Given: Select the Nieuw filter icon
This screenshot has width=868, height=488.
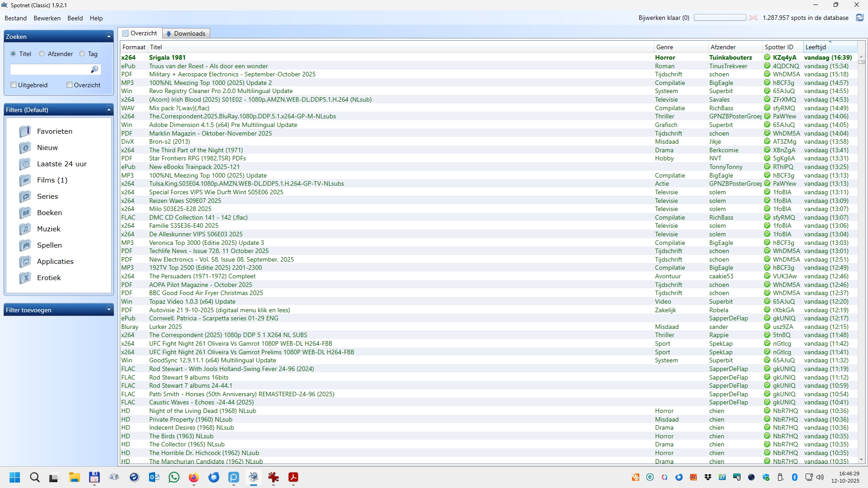Looking at the screenshot, I should [x=25, y=148].
